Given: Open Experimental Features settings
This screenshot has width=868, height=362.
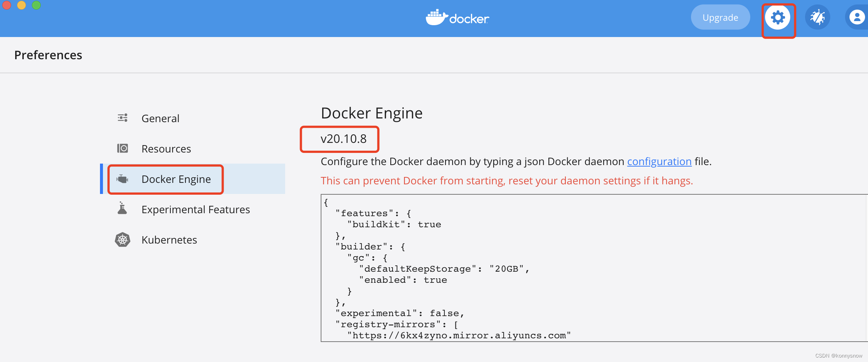Looking at the screenshot, I should click(x=193, y=210).
